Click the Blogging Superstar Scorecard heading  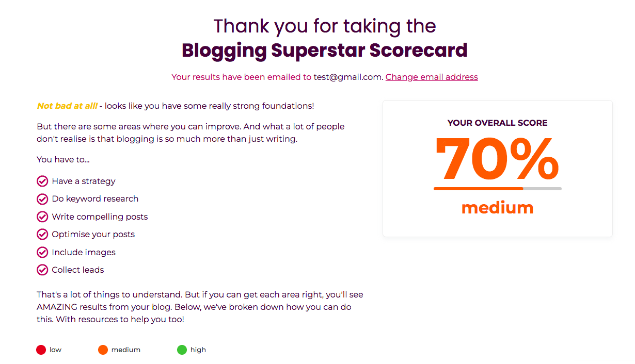(x=324, y=51)
